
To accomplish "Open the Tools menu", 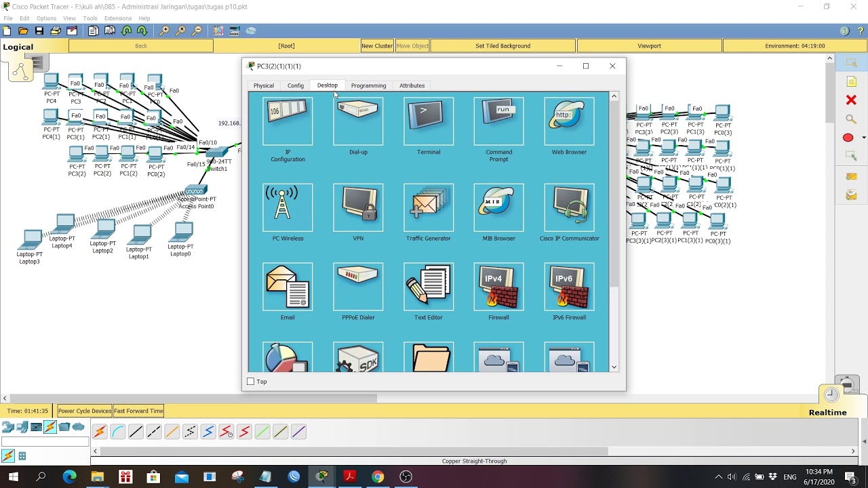I will pyautogui.click(x=90, y=18).
